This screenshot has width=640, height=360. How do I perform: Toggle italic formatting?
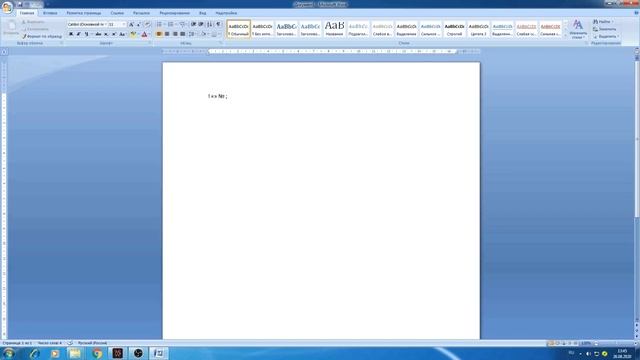[79, 34]
